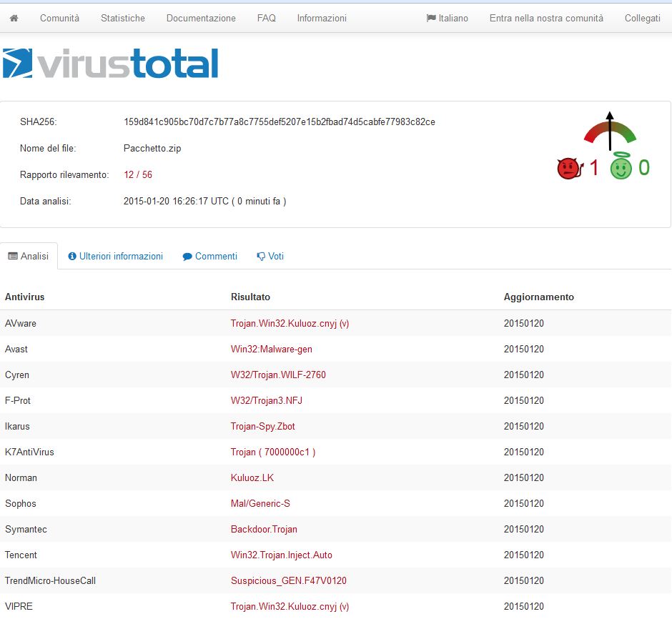Click the detection gauge meter
Viewport: 672px width, 619px height.
(610, 132)
